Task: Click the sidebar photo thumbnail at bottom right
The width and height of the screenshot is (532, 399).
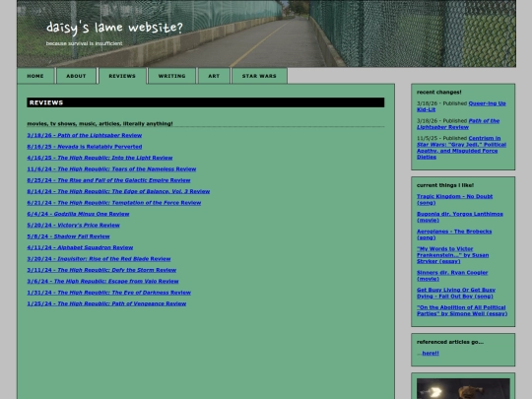Action: 463,388
